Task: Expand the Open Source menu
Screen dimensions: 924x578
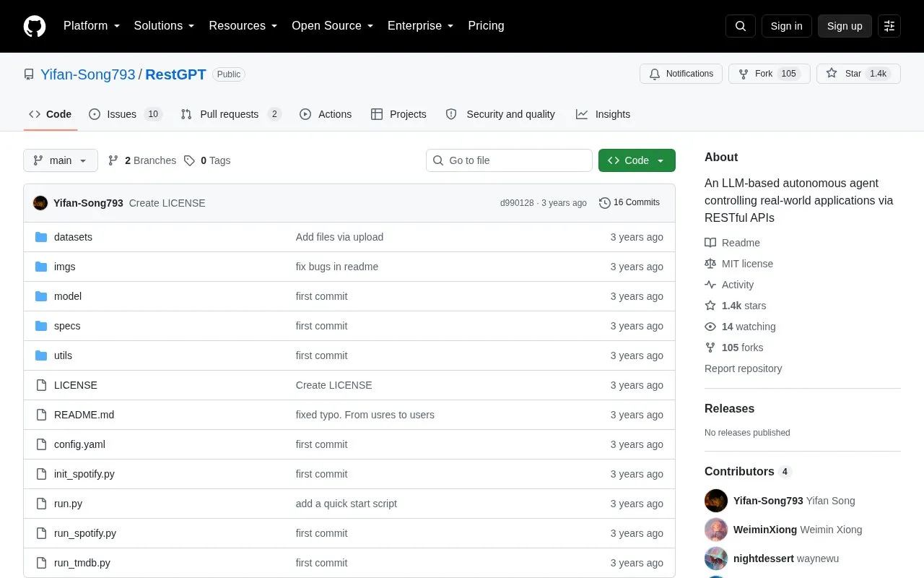Action: (x=333, y=26)
